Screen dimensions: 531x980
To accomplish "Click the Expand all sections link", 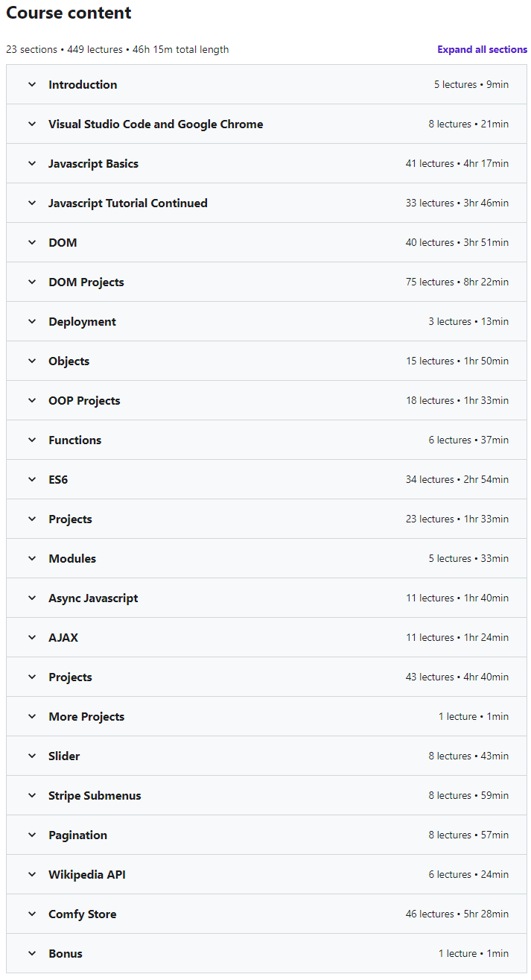I will coord(482,50).
